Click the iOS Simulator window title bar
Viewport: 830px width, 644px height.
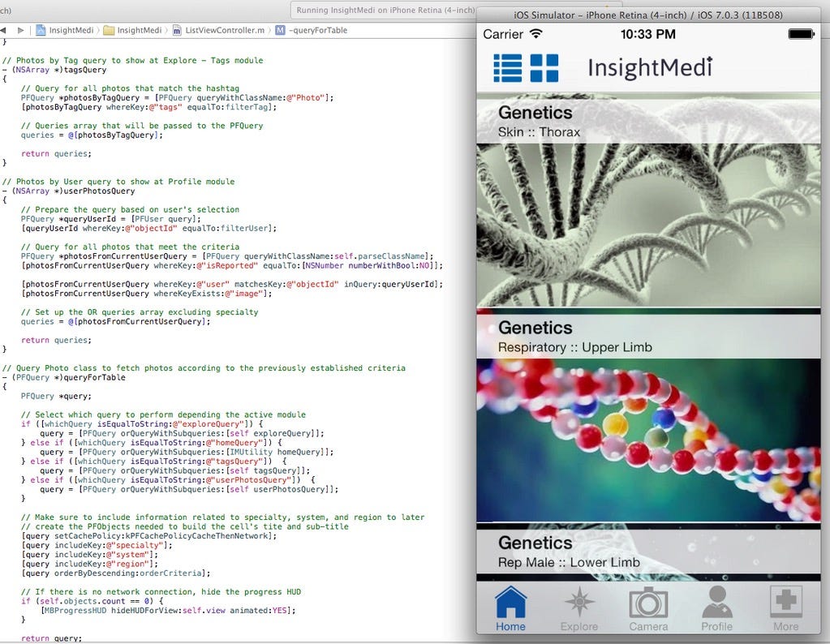coord(648,15)
